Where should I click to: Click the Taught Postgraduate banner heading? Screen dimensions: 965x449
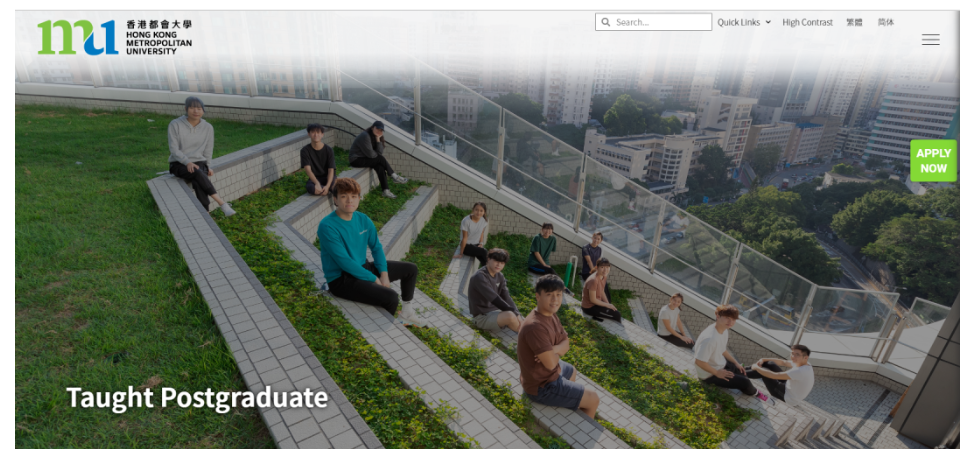point(197,398)
